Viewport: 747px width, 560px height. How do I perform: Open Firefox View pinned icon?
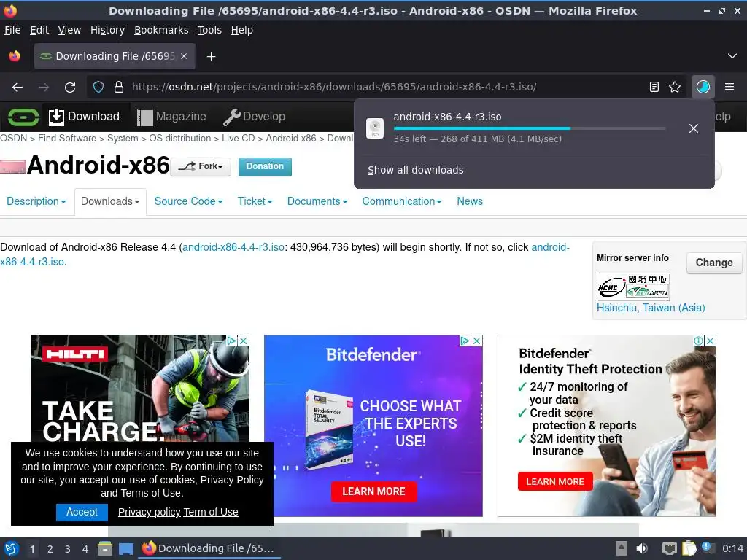(15, 56)
